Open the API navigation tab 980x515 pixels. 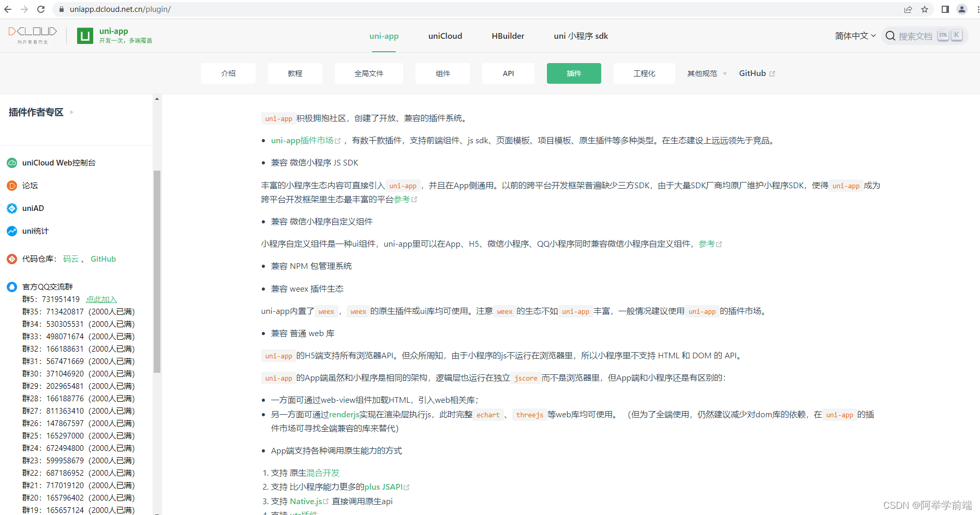coord(509,73)
